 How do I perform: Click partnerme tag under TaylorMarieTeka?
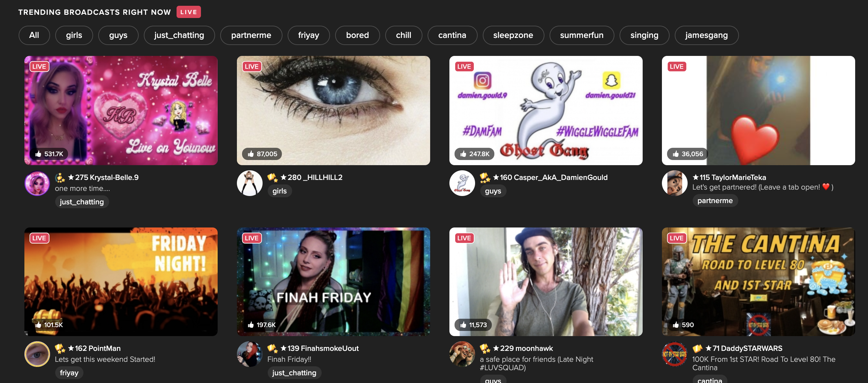pyautogui.click(x=715, y=200)
